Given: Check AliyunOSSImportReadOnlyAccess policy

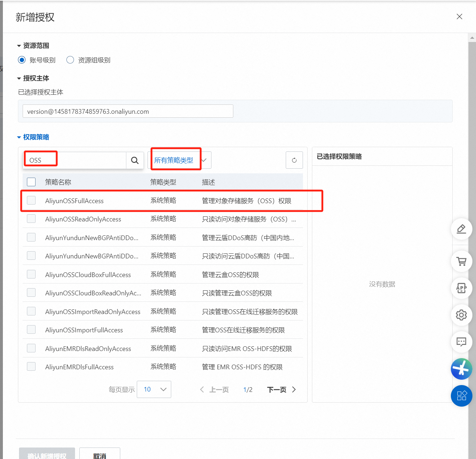Looking at the screenshot, I should coord(31,311).
